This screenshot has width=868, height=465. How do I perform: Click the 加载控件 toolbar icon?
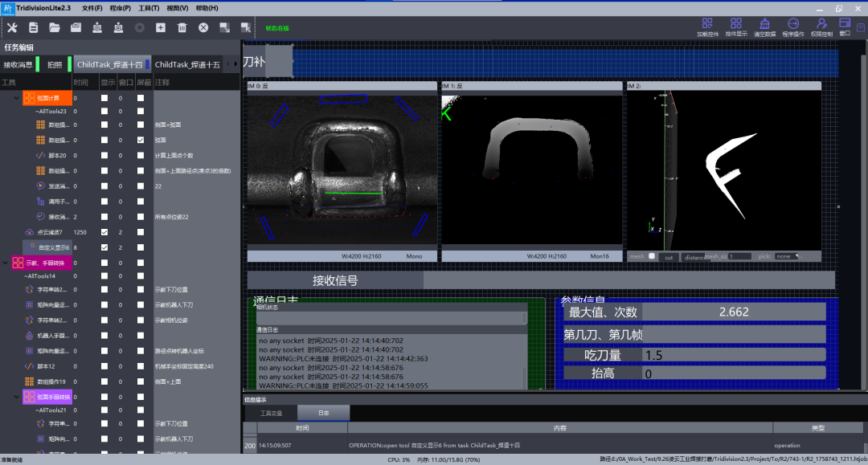pos(707,27)
